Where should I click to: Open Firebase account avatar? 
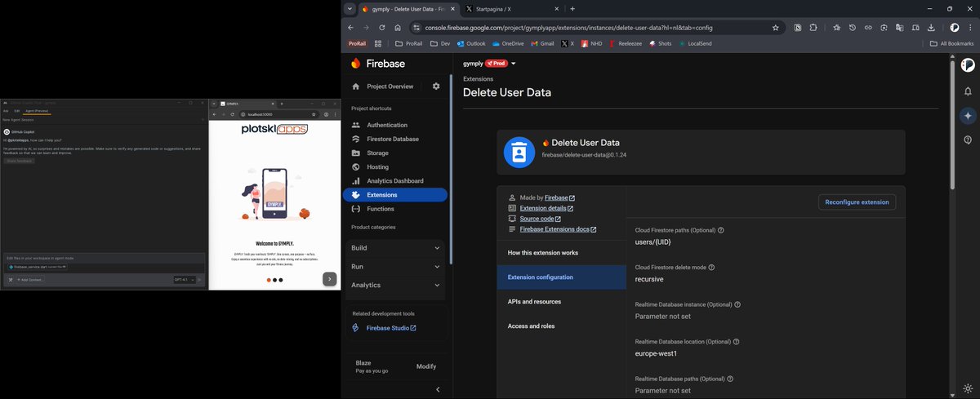[x=968, y=64]
